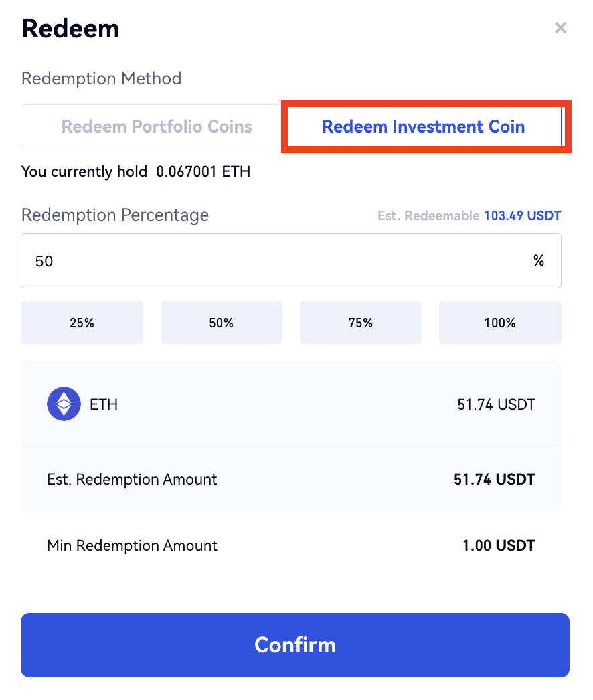This screenshot has width=593, height=700.
Task: Select the 100% redemption preset
Action: (x=499, y=323)
